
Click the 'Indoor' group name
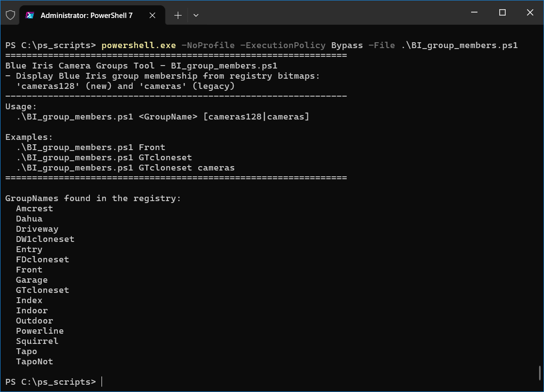(32, 310)
